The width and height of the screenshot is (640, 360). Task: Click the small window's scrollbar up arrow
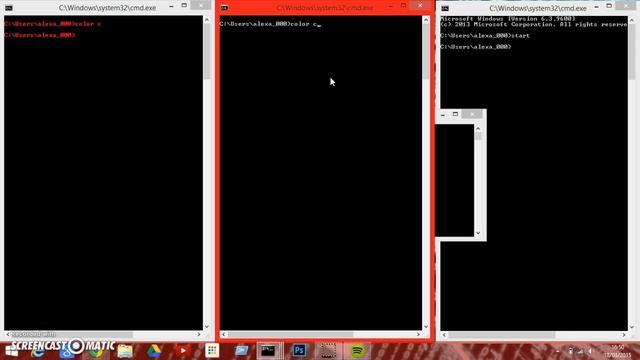point(478,128)
